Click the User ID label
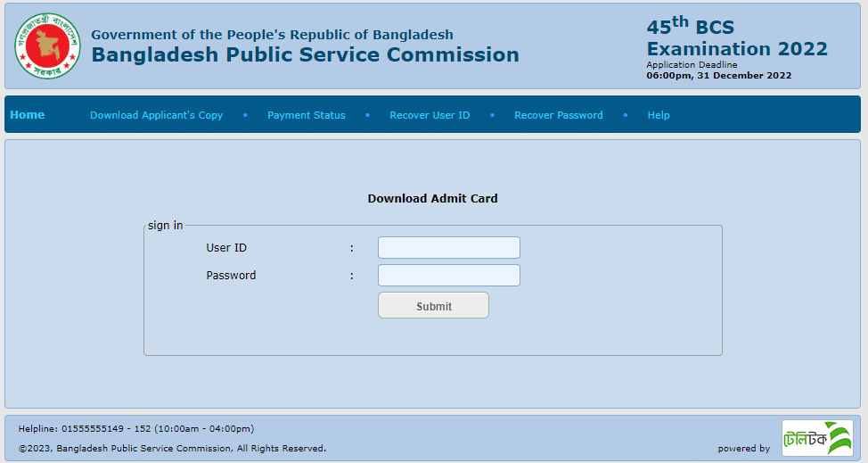The height and width of the screenshot is (463, 868). 226,248
